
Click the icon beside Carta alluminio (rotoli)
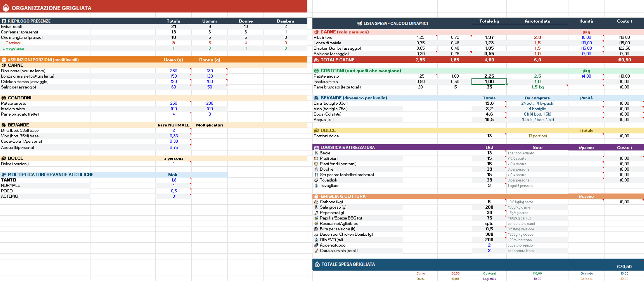(316, 251)
